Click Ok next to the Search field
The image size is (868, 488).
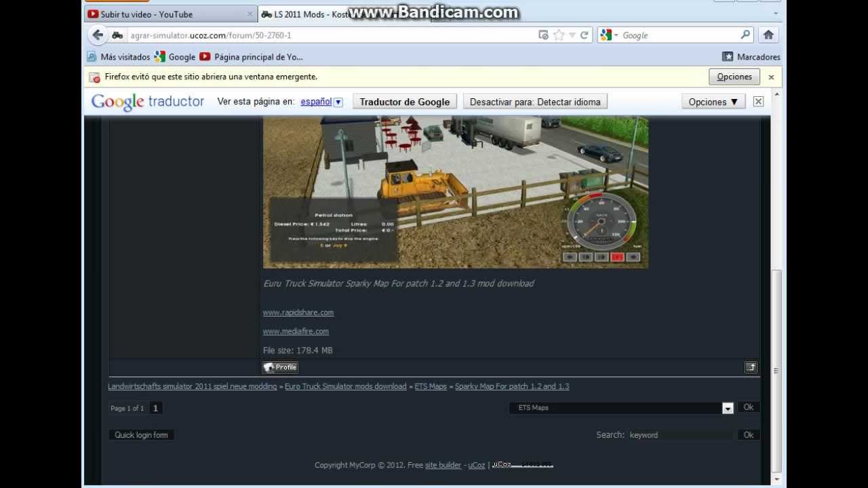point(749,435)
